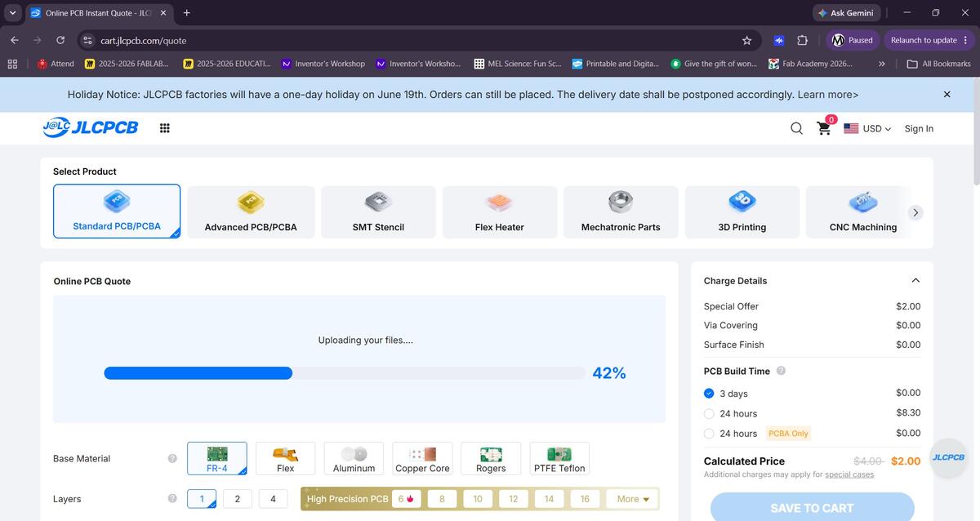Click the floating JLCPCB chat widget
This screenshot has height=521, width=980.
point(947,457)
